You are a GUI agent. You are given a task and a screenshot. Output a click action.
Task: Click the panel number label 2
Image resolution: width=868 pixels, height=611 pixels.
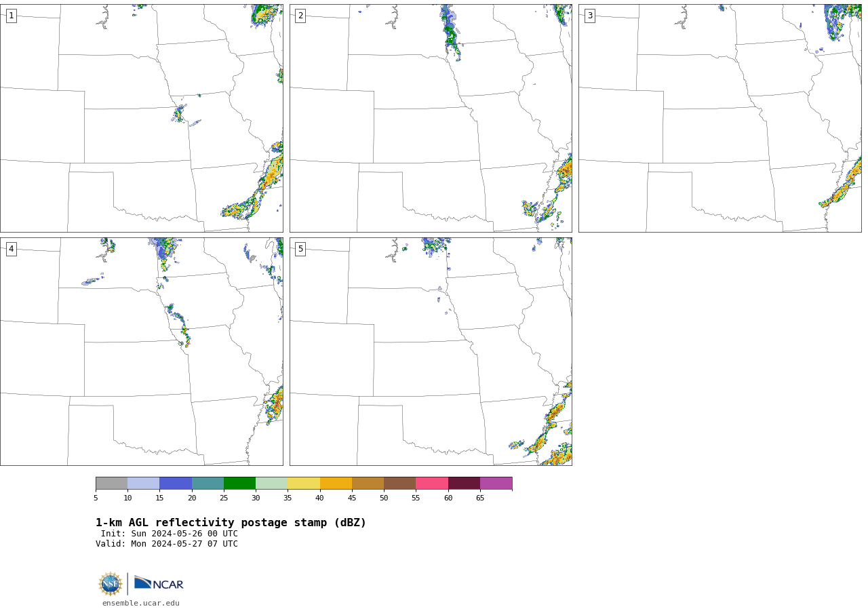click(300, 16)
